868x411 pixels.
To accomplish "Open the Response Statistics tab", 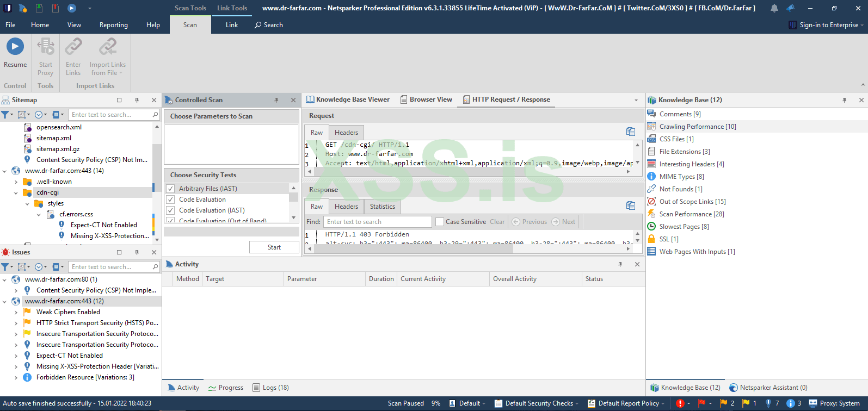I will (x=383, y=207).
